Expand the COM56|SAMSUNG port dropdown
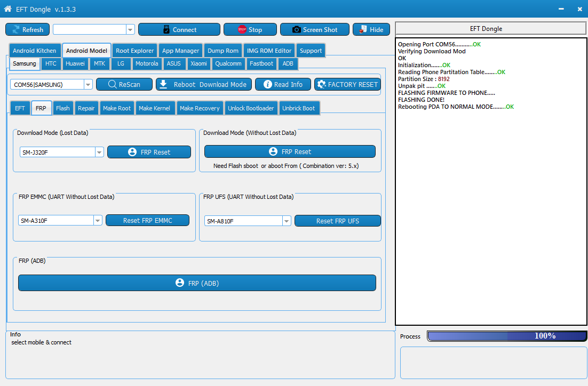The image size is (588, 386). [x=88, y=84]
